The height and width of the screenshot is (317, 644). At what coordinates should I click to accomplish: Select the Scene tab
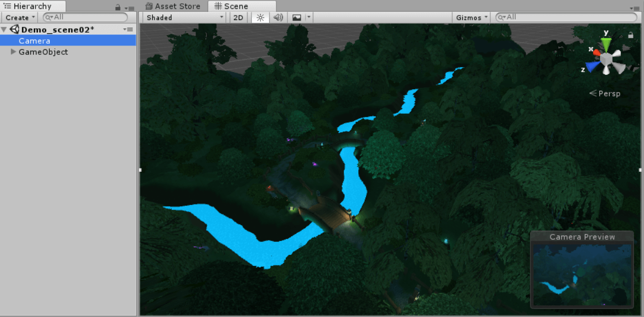click(241, 6)
